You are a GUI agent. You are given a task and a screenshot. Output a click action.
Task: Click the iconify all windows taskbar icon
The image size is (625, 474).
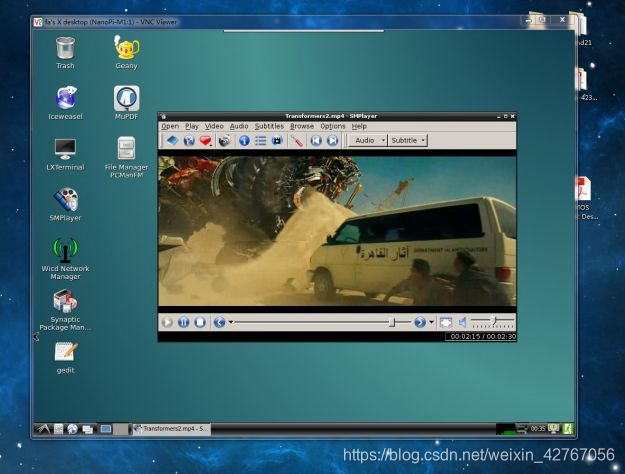(87, 429)
